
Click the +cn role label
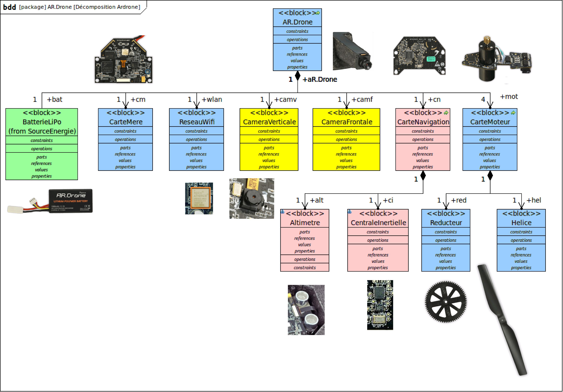[434, 99]
